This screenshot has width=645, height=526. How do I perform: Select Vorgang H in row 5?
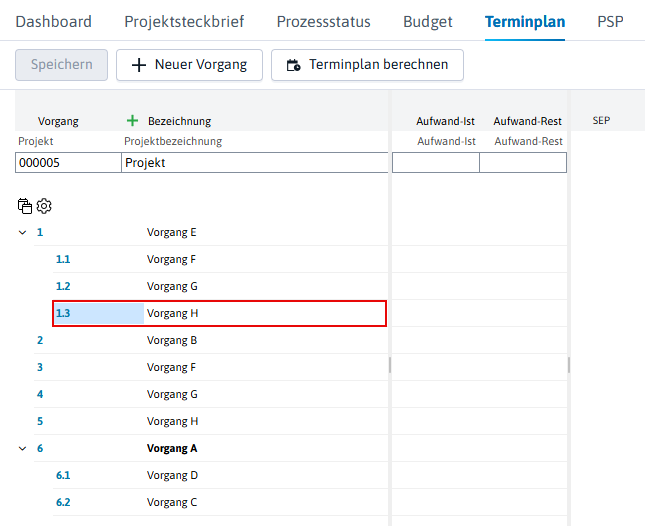tap(172, 422)
